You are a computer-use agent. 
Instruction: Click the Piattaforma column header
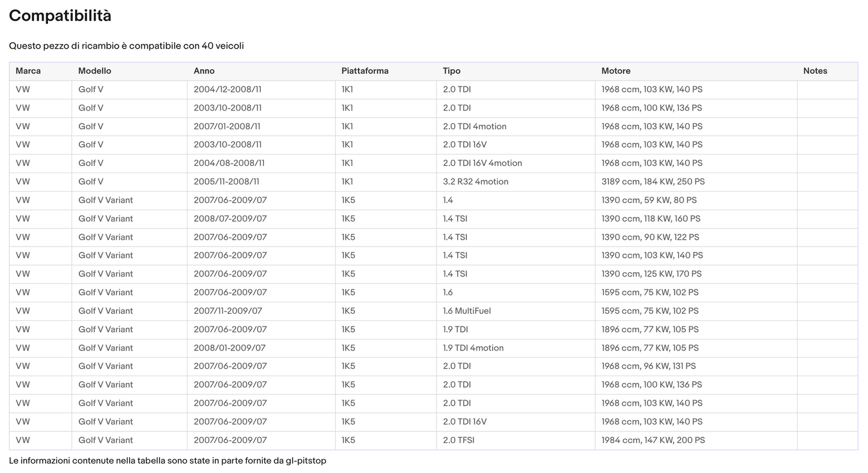click(x=365, y=71)
